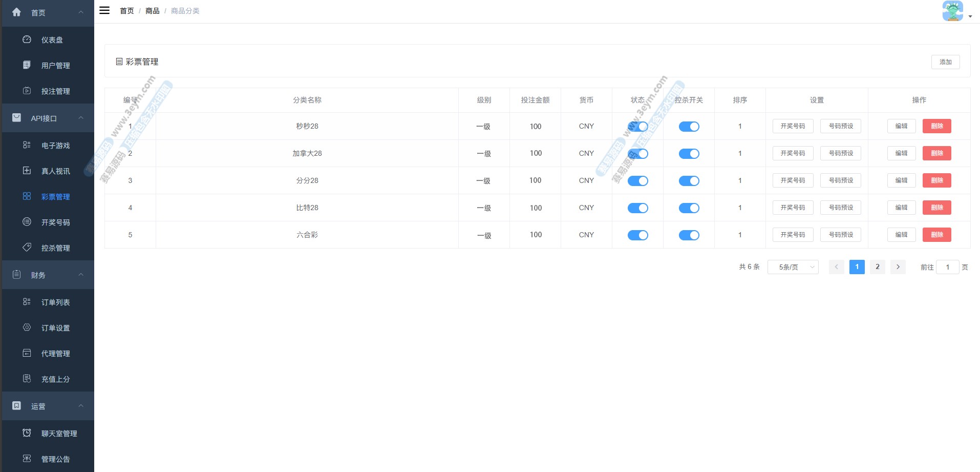980x472 pixels.
Task: Click the 添加 button
Action: (x=945, y=62)
